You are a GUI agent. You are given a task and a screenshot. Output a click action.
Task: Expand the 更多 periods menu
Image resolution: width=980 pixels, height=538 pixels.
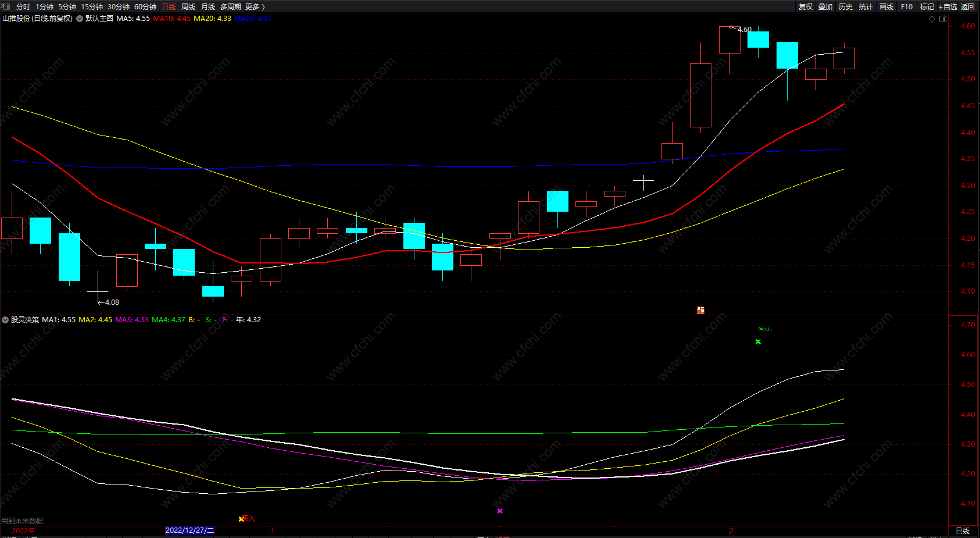255,7
